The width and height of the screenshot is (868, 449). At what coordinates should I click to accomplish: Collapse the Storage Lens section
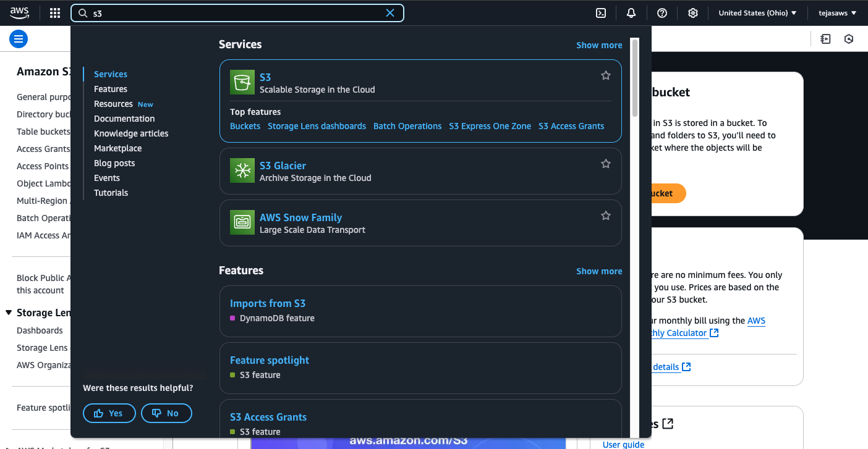(9, 313)
